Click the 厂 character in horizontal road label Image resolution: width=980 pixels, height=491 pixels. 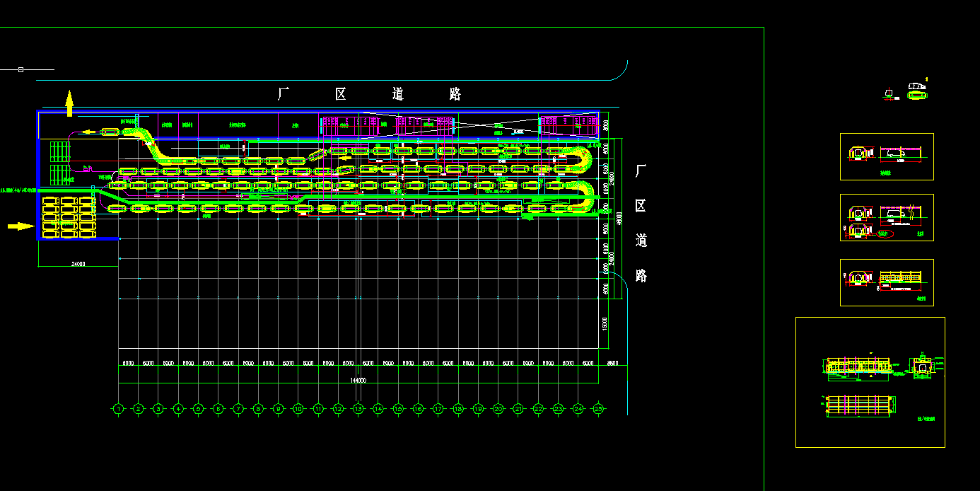point(284,94)
